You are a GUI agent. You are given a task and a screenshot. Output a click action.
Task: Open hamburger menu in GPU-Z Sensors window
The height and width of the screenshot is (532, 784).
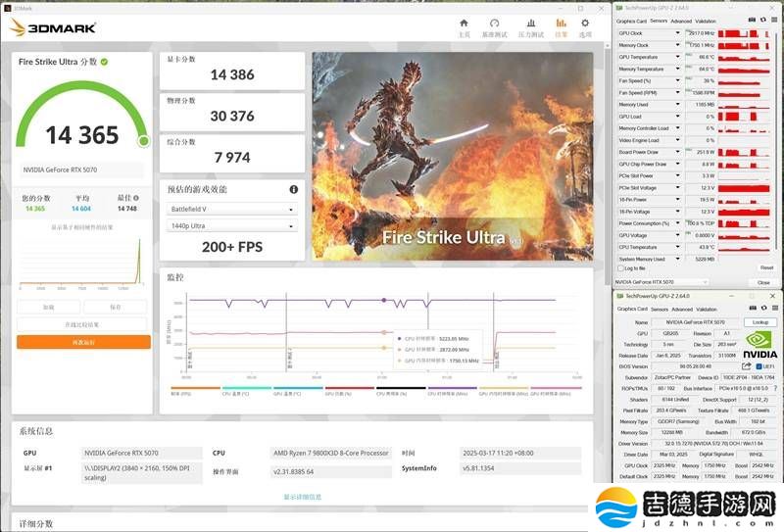[774, 20]
